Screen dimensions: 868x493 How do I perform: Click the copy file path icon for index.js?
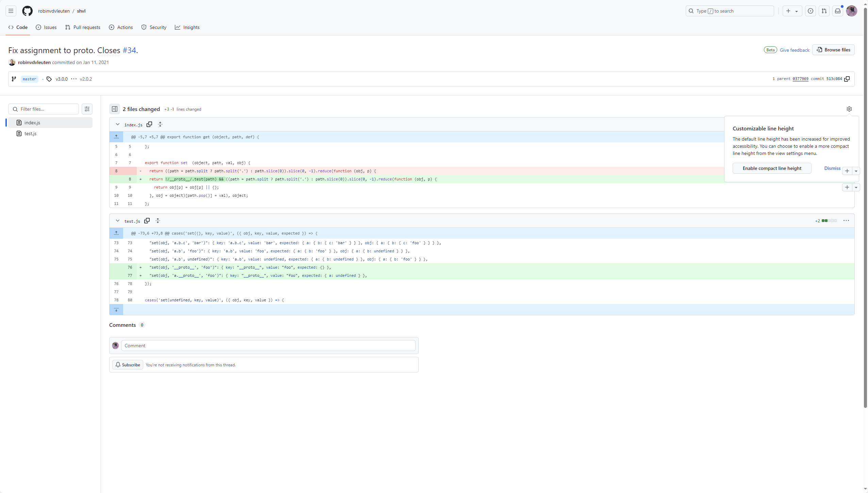tap(149, 124)
